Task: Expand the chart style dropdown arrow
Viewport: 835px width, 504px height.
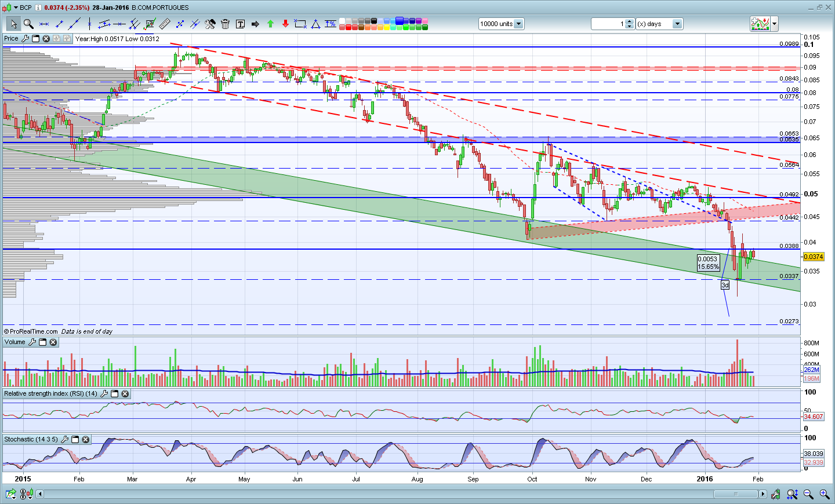Action: pos(775,24)
